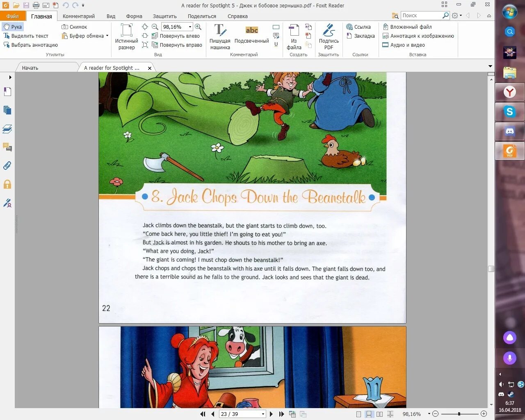This screenshot has height=420, width=525.
Task: Open the advanced folder search icon
Action: [395, 16]
